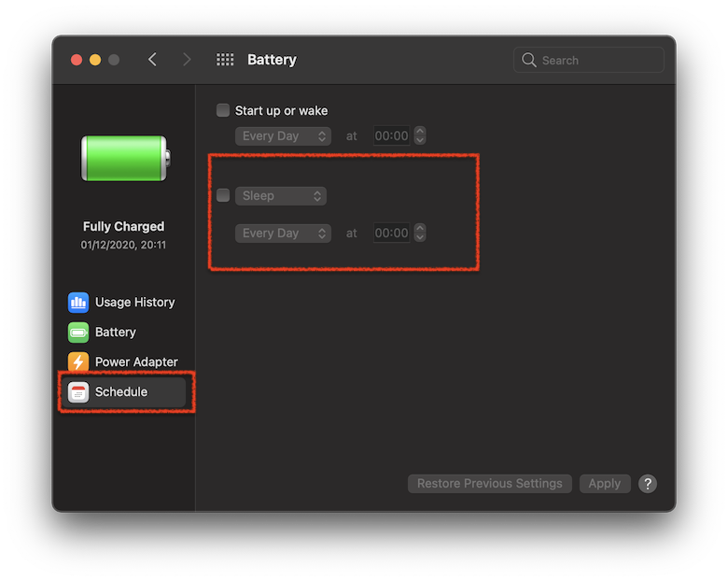The image size is (728, 581).
Task: Minimize the window with yellow button
Action: point(95,60)
